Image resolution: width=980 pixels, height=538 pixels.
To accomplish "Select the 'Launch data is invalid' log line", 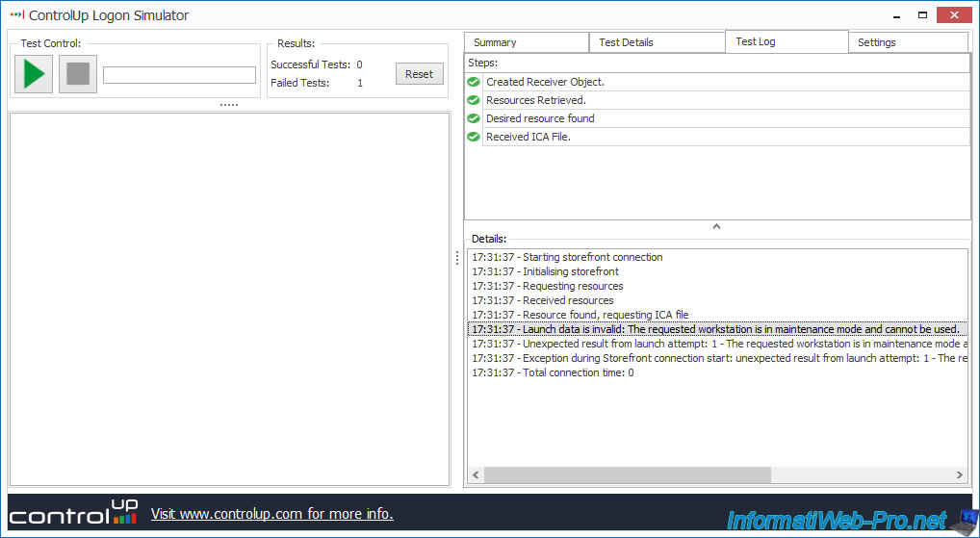I will [x=717, y=329].
